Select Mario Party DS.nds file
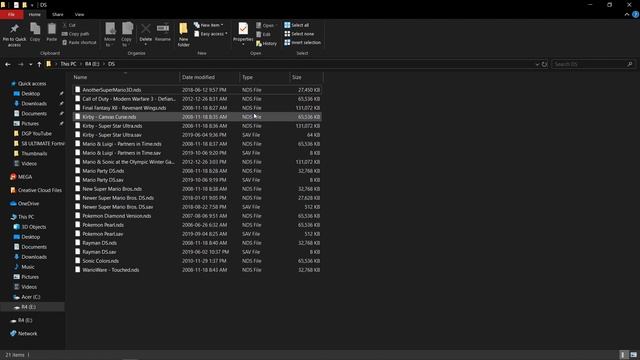This screenshot has width=640, height=360. point(198,171)
